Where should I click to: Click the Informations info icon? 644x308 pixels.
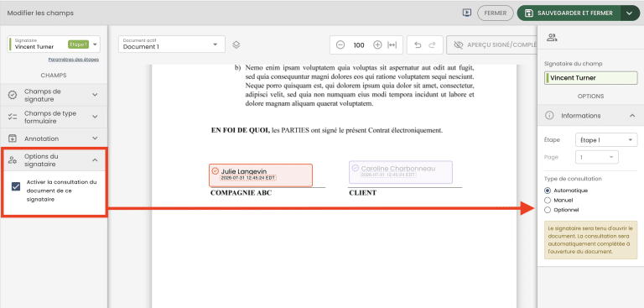[548, 116]
